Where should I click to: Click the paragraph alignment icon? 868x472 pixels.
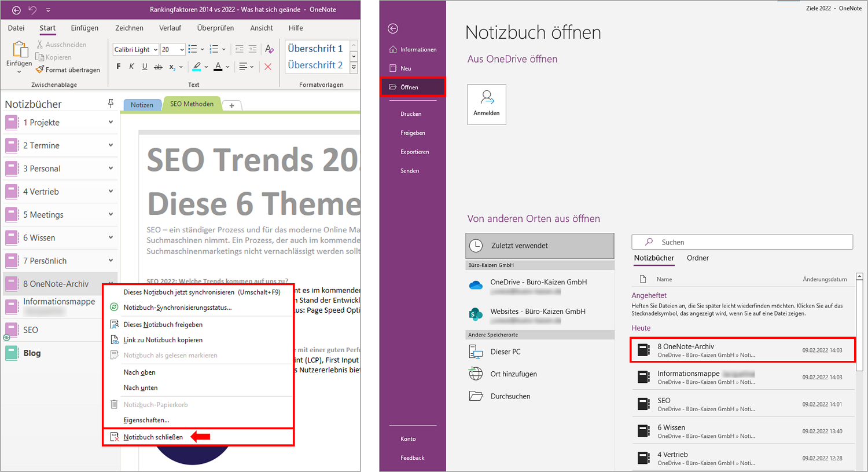(x=243, y=67)
